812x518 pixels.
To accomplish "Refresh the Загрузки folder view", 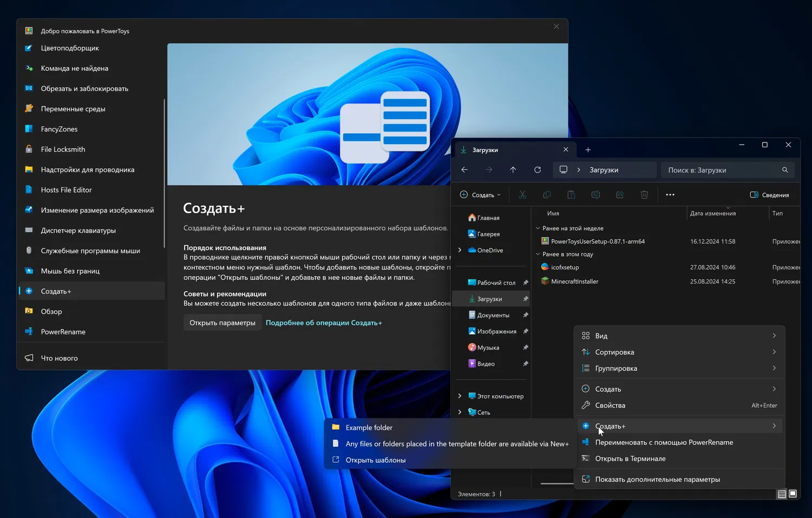I will pyautogui.click(x=538, y=170).
